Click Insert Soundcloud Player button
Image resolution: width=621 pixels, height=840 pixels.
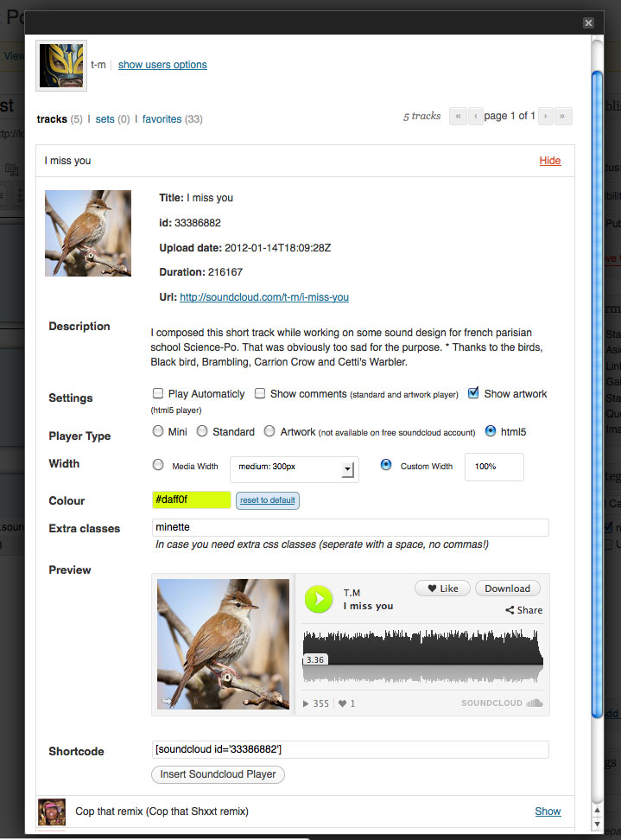point(218,774)
